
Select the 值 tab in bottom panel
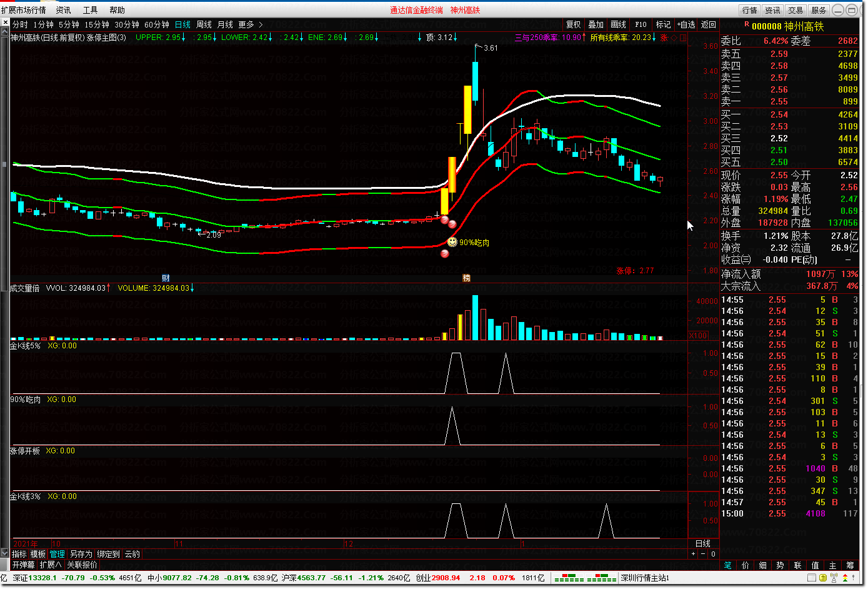pos(816,565)
